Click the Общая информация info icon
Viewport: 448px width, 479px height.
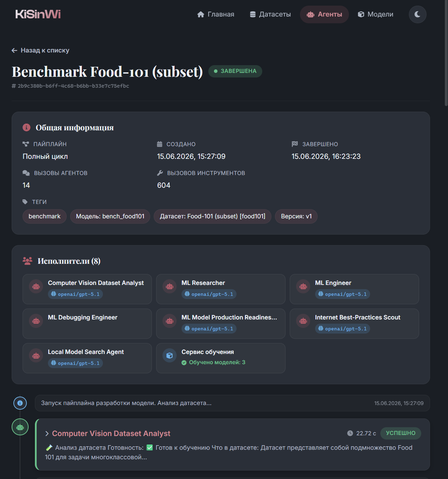26,127
